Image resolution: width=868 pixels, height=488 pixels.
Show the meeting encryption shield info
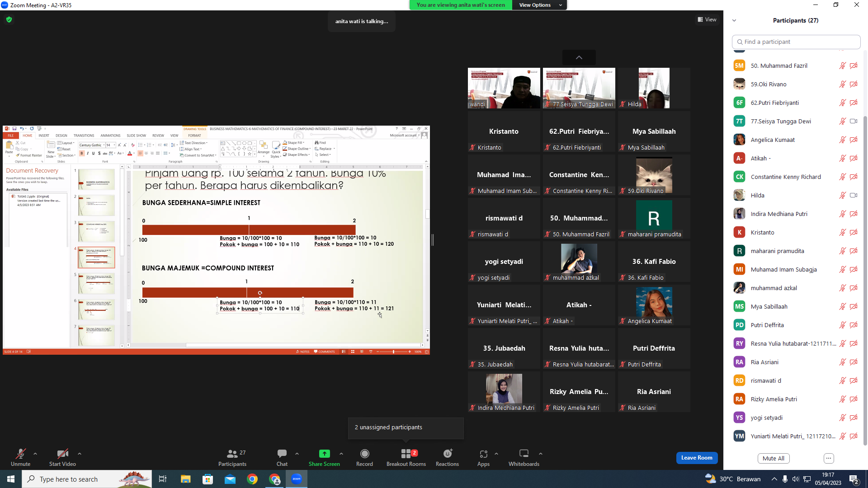point(9,19)
